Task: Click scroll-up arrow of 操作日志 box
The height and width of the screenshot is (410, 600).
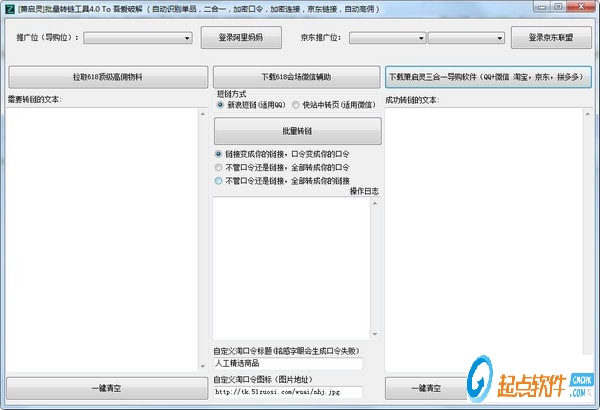Action: tap(375, 203)
